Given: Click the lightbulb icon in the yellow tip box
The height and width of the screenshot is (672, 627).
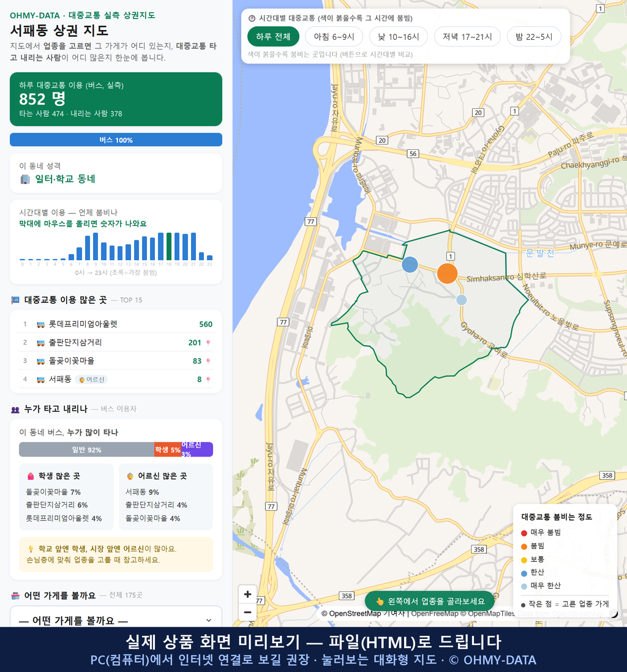Looking at the screenshot, I should click(x=31, y=549).
